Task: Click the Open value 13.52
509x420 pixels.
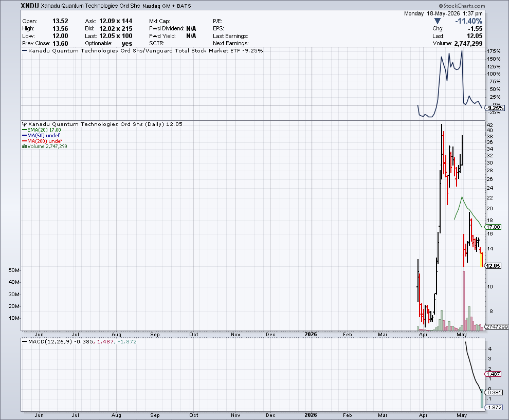Action: (x=60, y=21)
